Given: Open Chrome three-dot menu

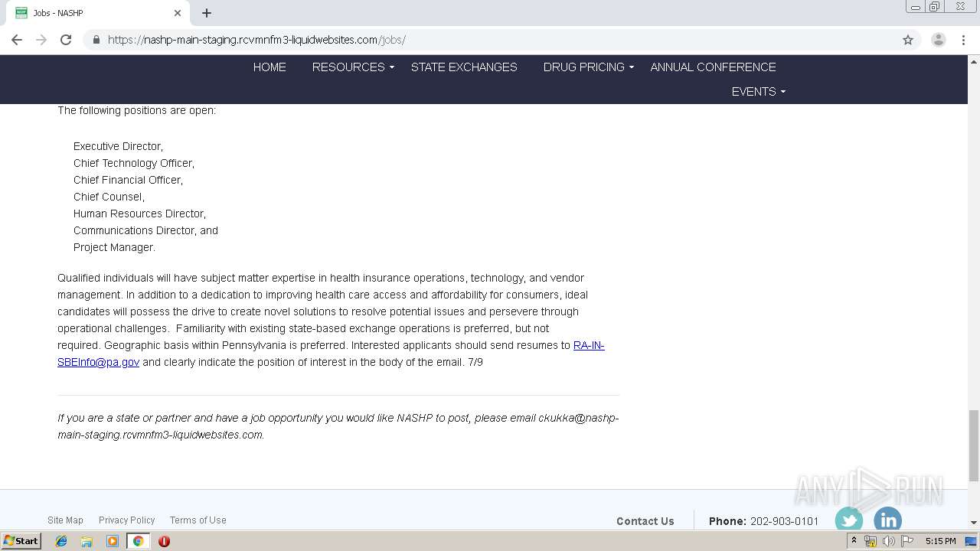Looking at the screenshot, I should click(x=963, y=40).
